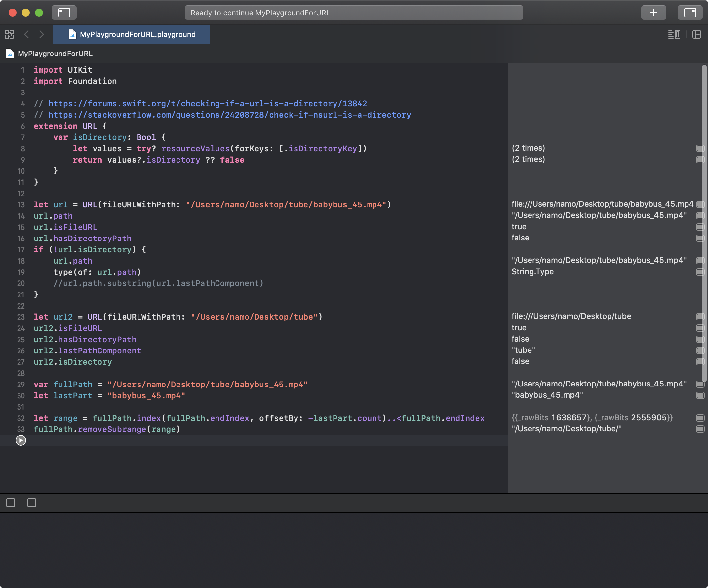Open the editor options lines icon
The image size is (708, 588).
(x=674, y=34)
